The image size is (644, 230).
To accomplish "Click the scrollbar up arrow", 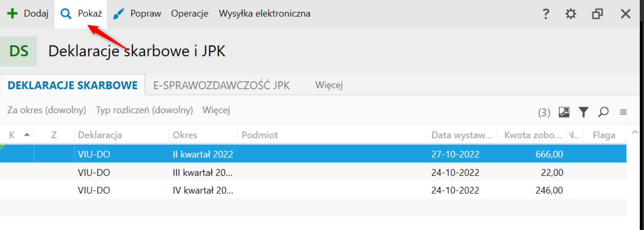I will point(635,132).
